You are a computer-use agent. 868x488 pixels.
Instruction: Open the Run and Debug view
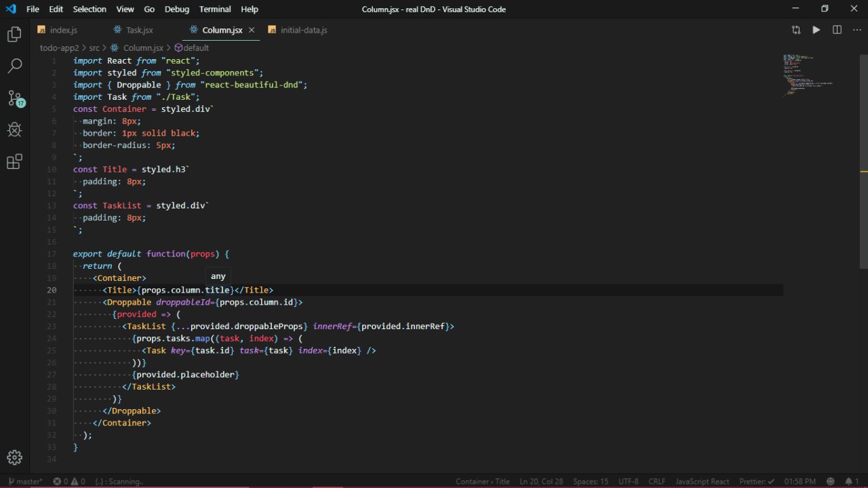click(14, 130)
